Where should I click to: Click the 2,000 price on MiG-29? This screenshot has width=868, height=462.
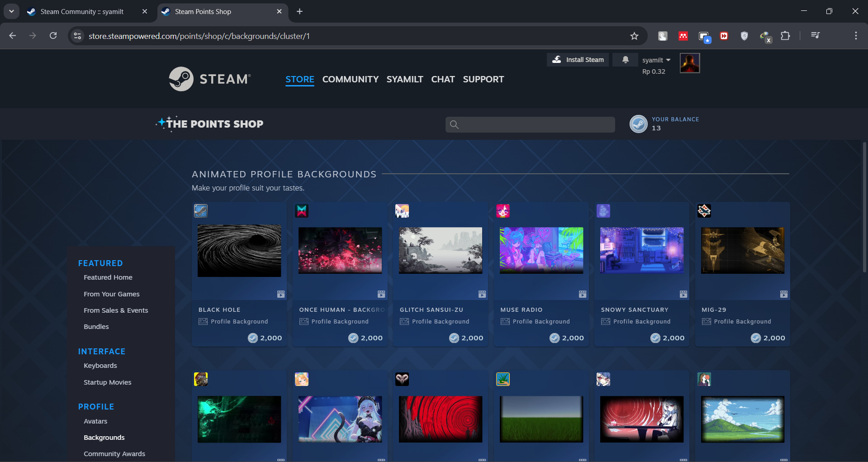click(x=768, y=338)
